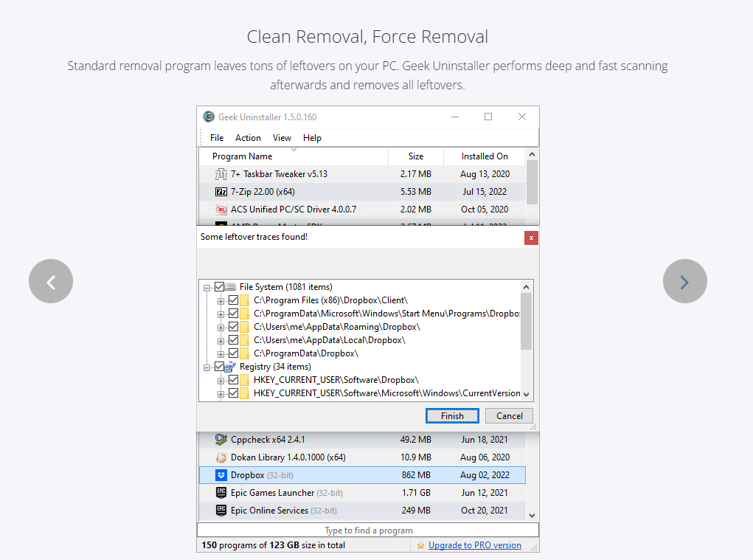Sort by Installed On column header

tap(485, 156)
